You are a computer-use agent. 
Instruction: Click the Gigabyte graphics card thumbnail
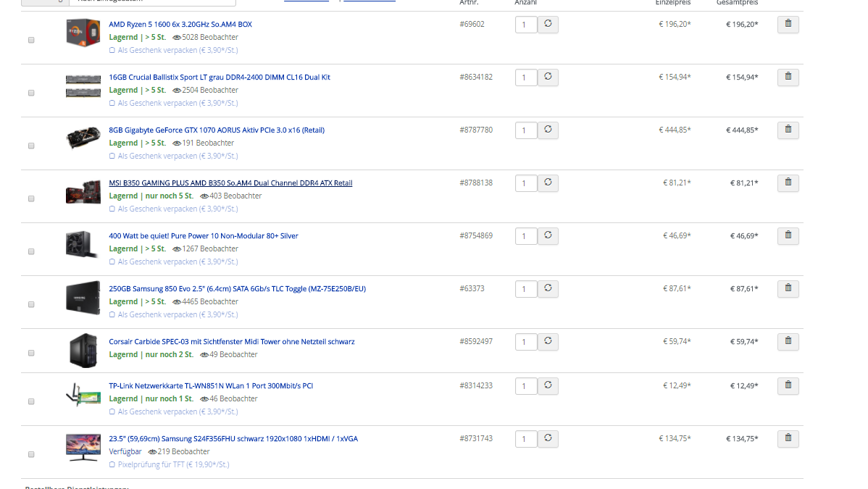83,138
